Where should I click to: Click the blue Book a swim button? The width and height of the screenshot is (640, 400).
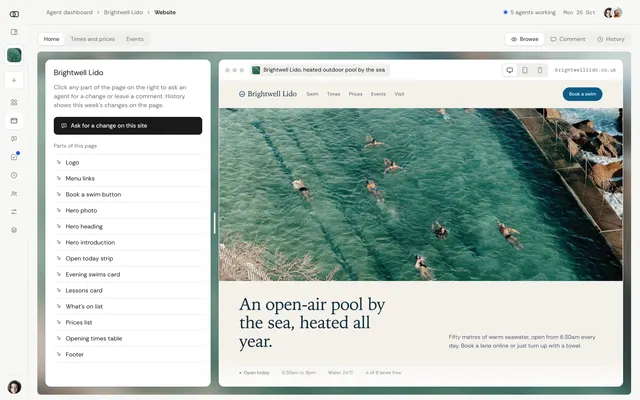tap(582, 94)
